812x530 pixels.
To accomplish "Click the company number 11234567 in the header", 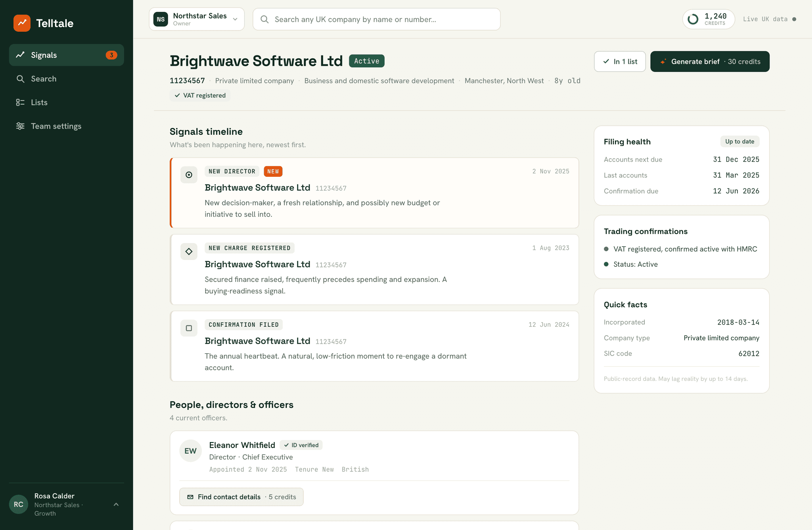I will [187, 81].
